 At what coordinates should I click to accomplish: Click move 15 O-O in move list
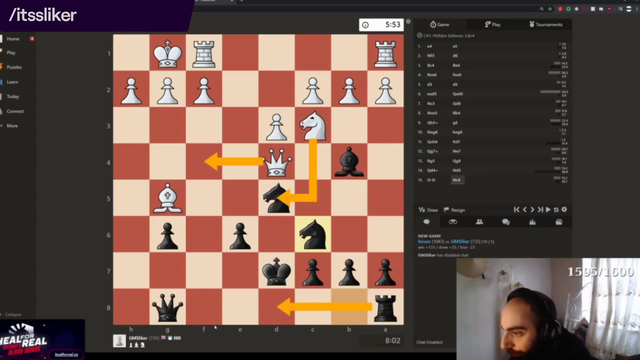click(x=431, y=180)
